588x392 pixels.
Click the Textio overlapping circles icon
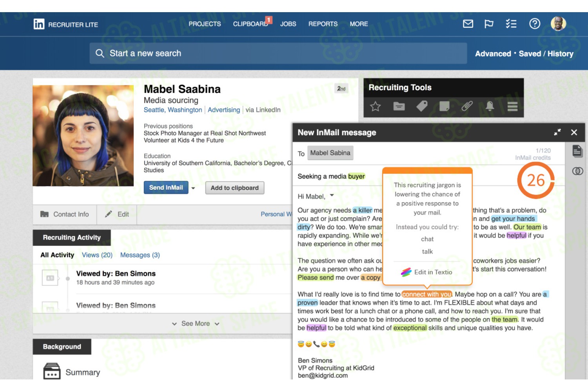click(577, 171)
